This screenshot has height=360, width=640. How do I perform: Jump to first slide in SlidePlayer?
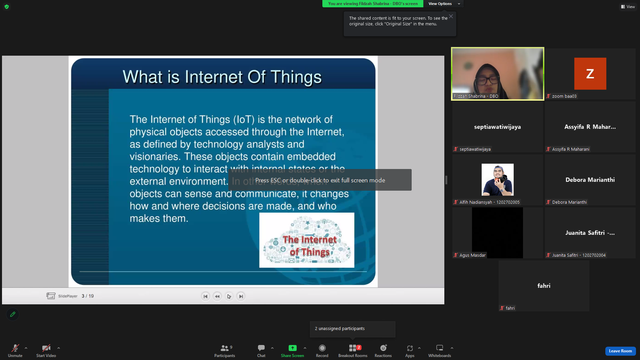coord(205,296)
